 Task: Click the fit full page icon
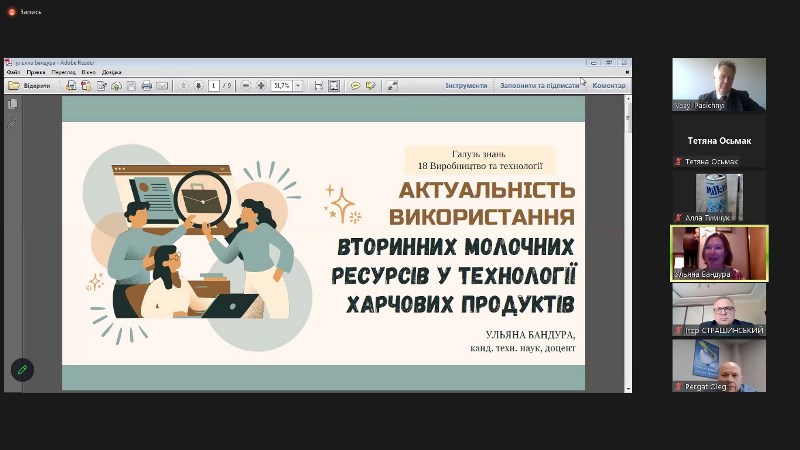[x=334, y=86]
